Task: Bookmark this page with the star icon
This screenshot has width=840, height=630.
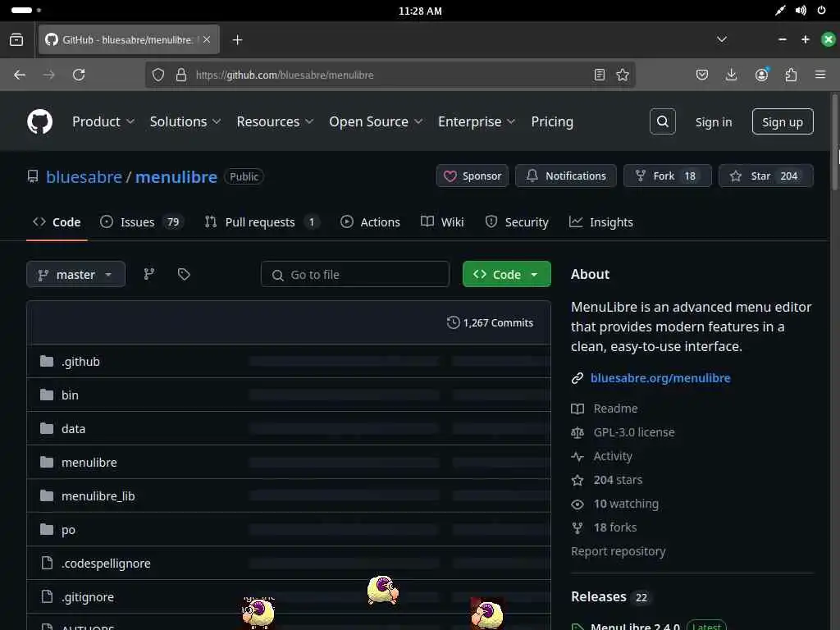Action: pyautogui.click(x=622, y=75)
